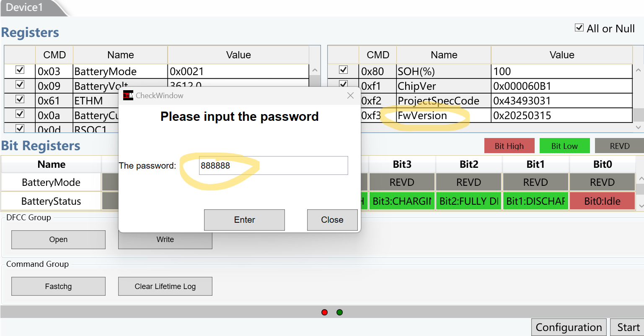Click the FwVersion name cell

point(444,115)
